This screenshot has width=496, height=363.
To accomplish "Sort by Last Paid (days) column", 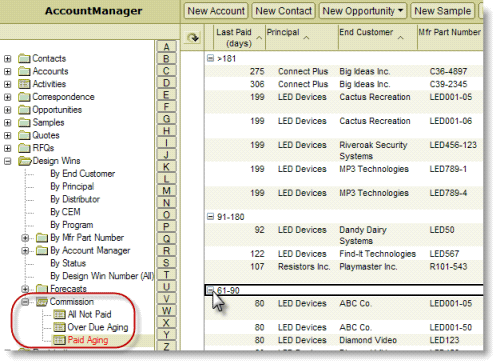I will tap(239, 37).
